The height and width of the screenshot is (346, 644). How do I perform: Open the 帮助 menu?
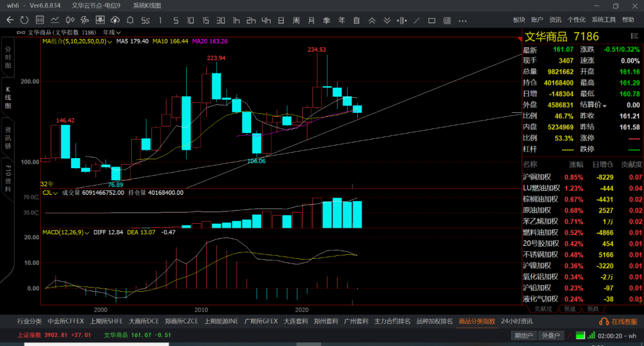tap(628, 20)
